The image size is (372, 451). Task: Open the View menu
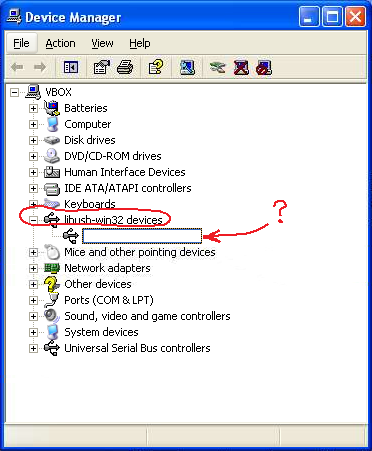(x=102, y=43)
